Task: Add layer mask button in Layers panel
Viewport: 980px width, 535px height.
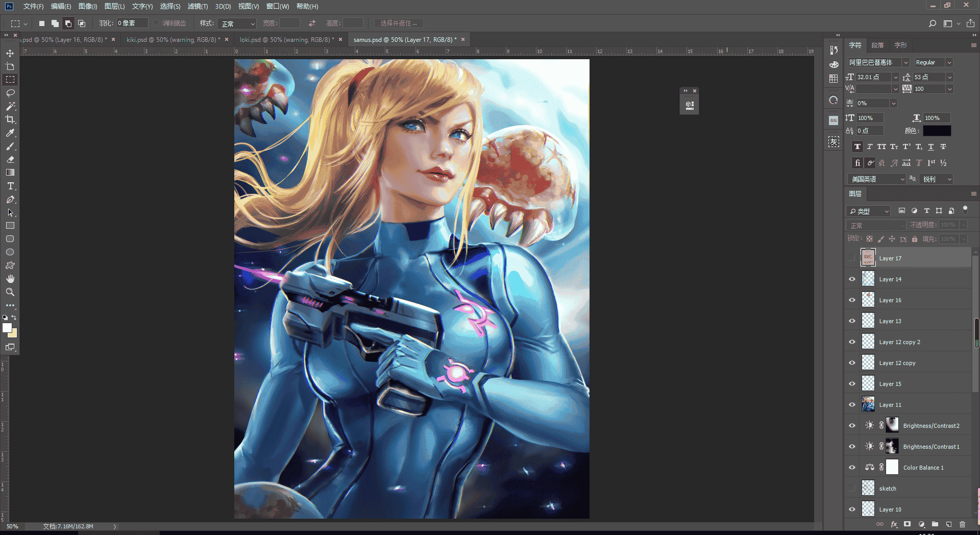Action: click(x=907, y=524)
